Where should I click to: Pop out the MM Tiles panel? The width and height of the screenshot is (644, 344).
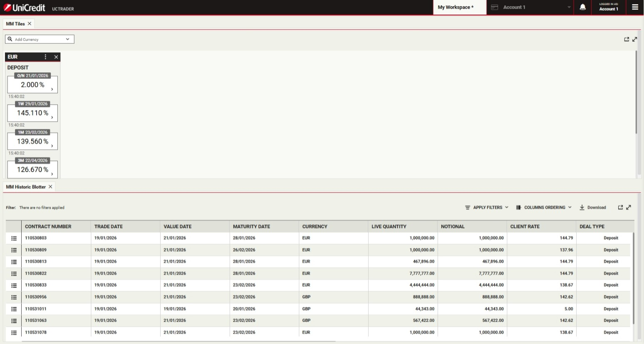pos(627,40)
